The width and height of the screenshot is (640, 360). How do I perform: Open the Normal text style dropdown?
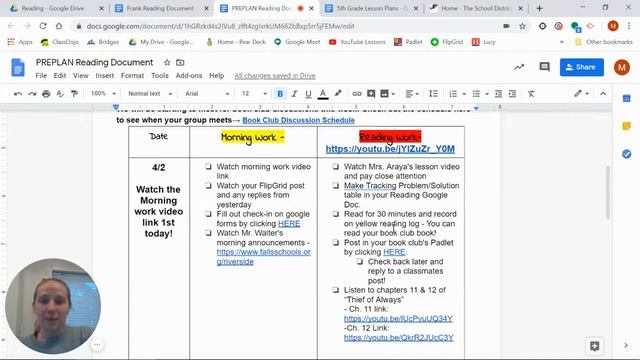150,93
